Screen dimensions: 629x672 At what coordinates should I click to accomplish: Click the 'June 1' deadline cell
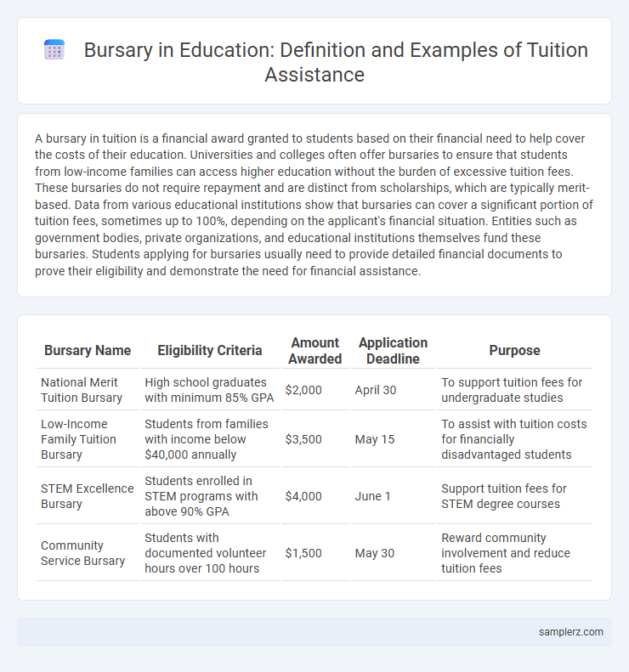coord(393,496)
